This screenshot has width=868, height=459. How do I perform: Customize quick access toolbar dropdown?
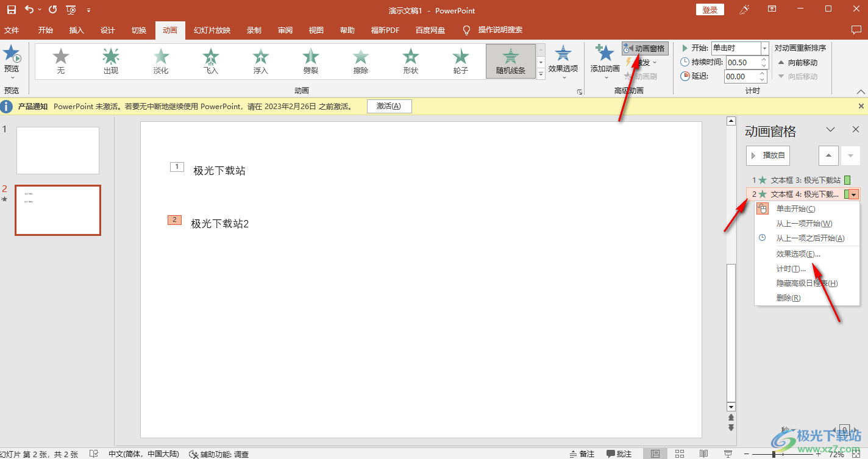click(x=89, y=10)
